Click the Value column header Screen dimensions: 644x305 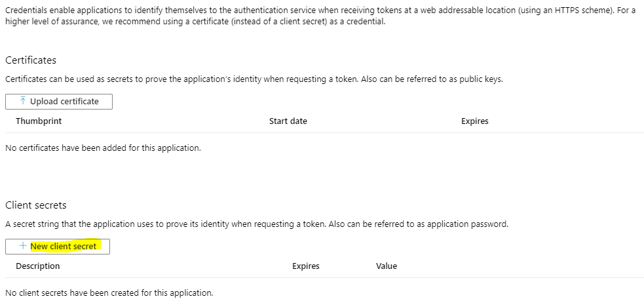click(x=387, y=266)
